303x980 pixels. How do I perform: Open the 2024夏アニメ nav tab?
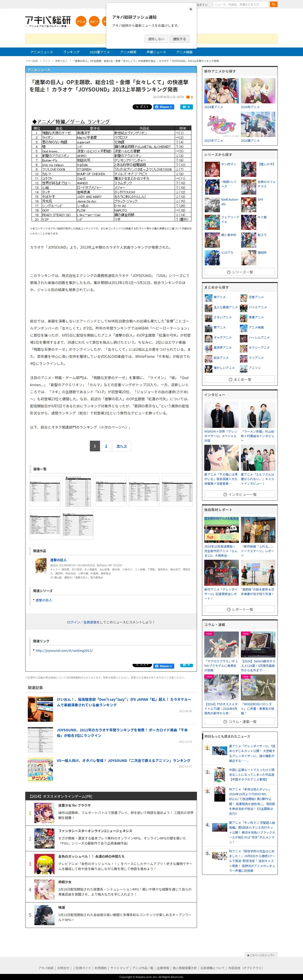99,52
